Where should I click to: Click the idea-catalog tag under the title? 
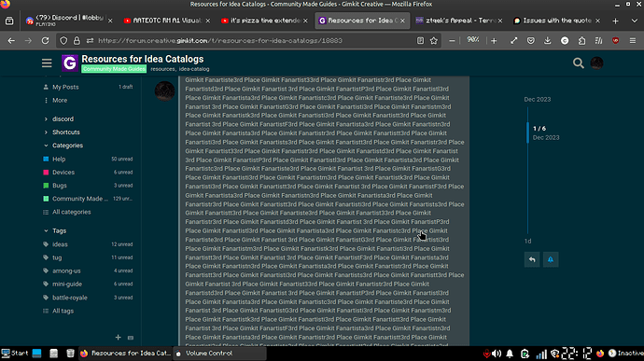(x=194, y=69)
